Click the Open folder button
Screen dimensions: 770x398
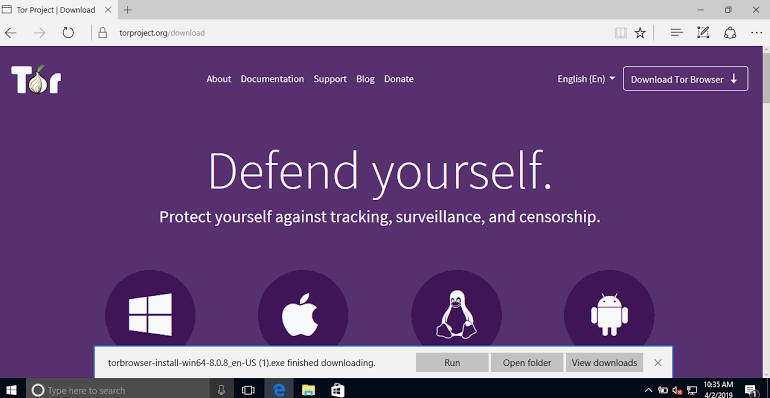coord(527,363)
